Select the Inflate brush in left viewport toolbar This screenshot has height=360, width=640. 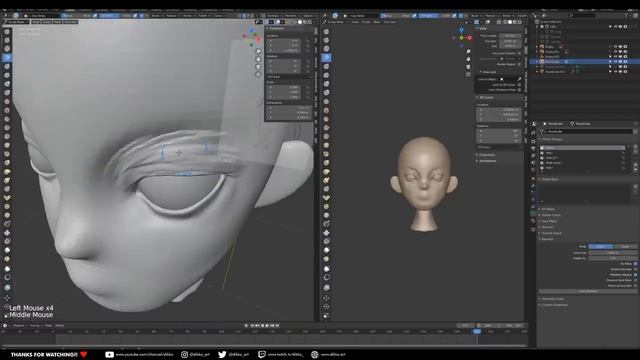click(x=7, y=84)
